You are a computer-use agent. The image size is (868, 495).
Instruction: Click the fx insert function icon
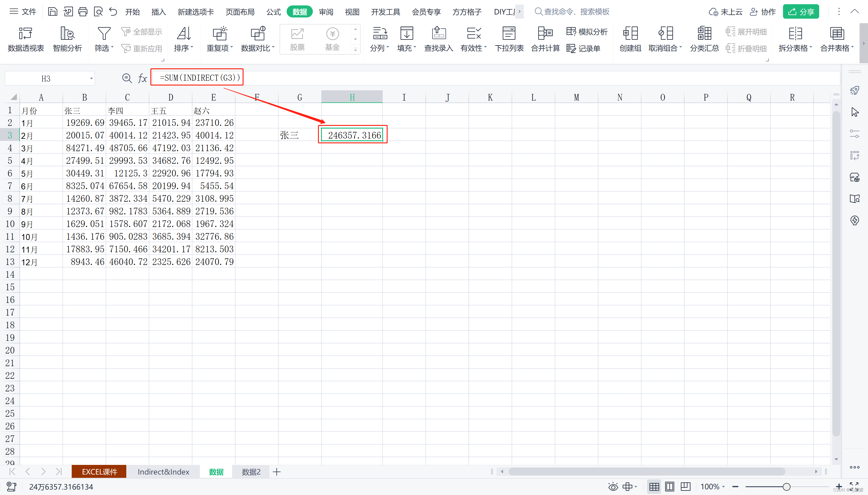click(142, 78)
